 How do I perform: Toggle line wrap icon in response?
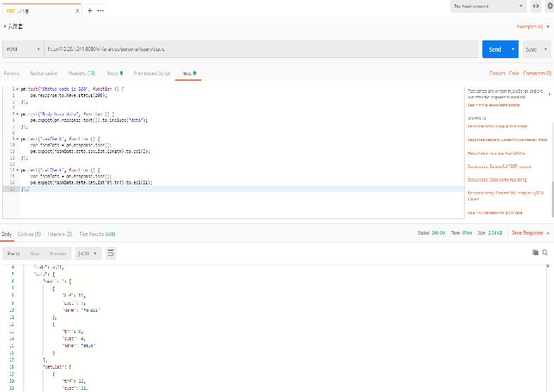coord(111,253)
